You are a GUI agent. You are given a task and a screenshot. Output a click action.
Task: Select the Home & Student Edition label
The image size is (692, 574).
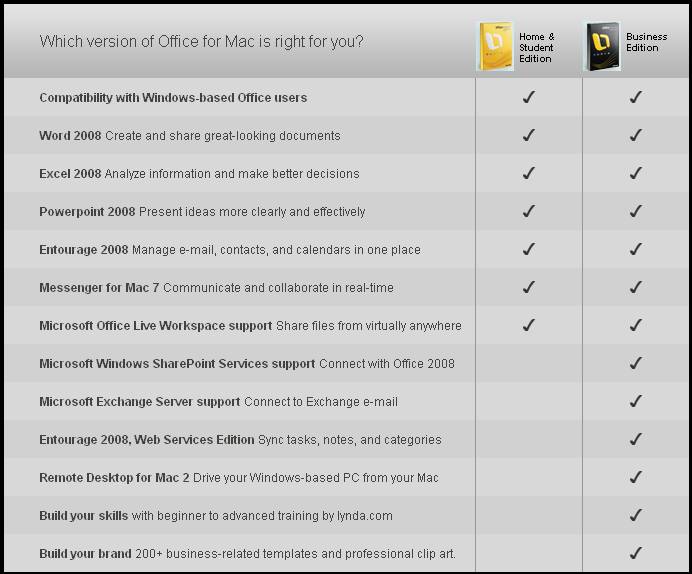pos(536,48)
